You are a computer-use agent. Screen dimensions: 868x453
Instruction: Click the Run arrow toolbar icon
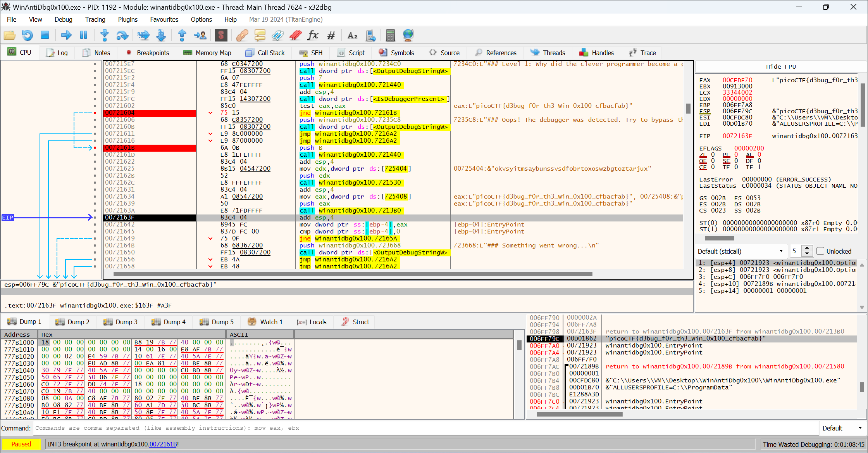pos(66,35)
